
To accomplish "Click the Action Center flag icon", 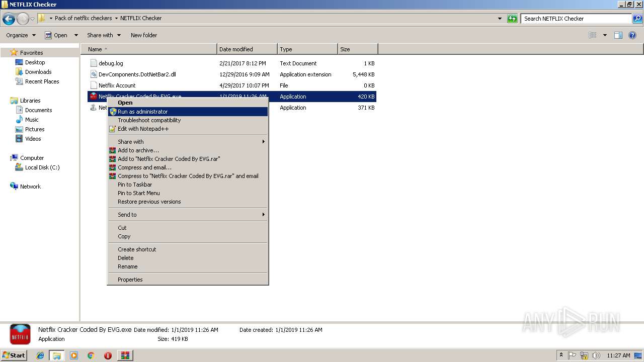I will tap(572, 355).
